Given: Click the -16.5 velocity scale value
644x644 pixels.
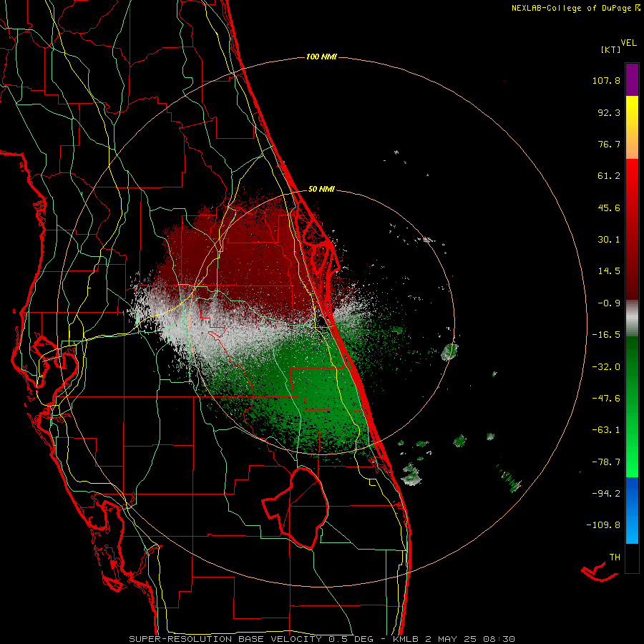Looking at the screenshot, I should point(606,335).
